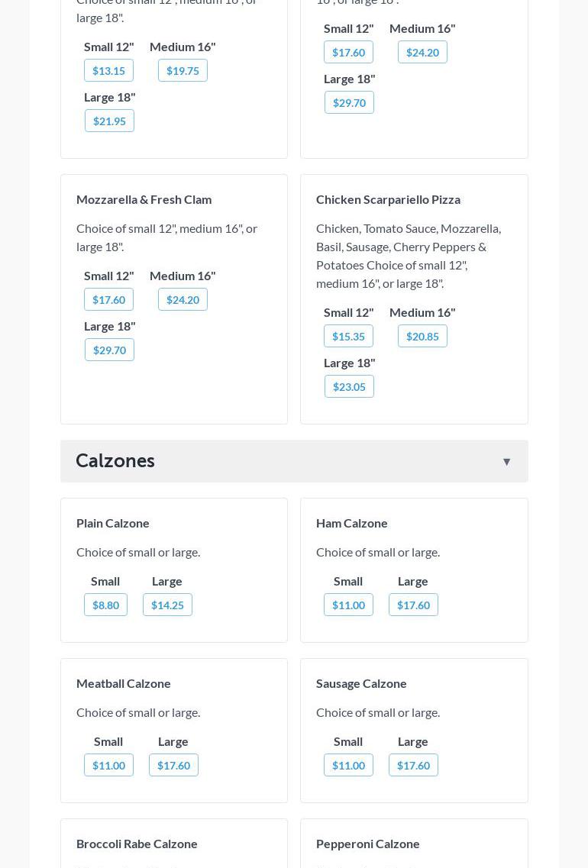The height and width of the screenshot is (868, 588).
Task: Pick the $23.05 Chicken Scarpariello Large price
Action: click(x=349, y=387)
